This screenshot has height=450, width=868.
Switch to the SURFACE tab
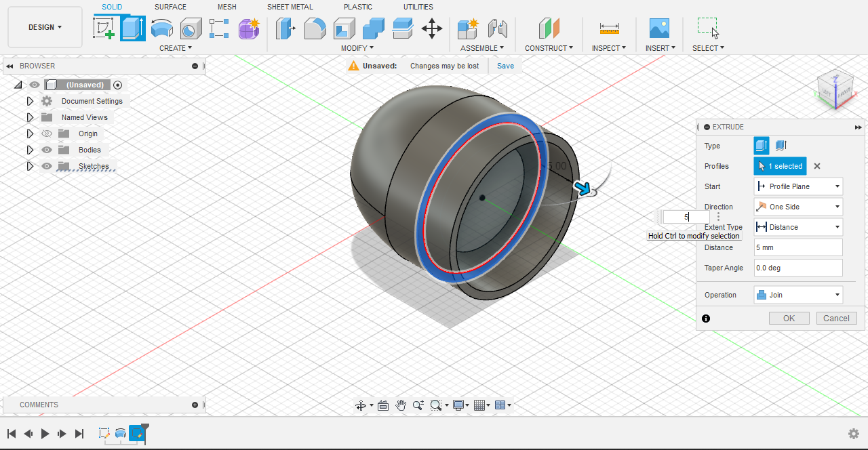tap(170, 7)
